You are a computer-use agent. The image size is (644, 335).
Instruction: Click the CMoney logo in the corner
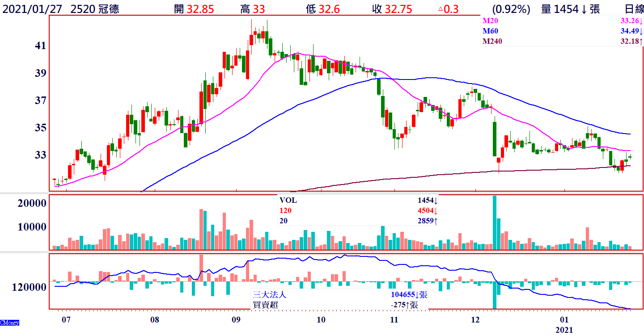pyautogui.click(x=9, y=322)
